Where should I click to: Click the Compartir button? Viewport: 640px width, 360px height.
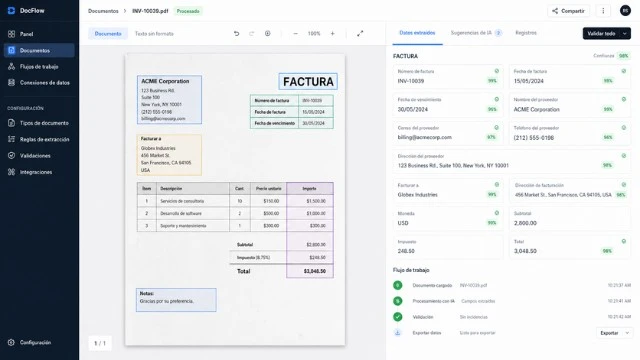(x=568, y=11)
